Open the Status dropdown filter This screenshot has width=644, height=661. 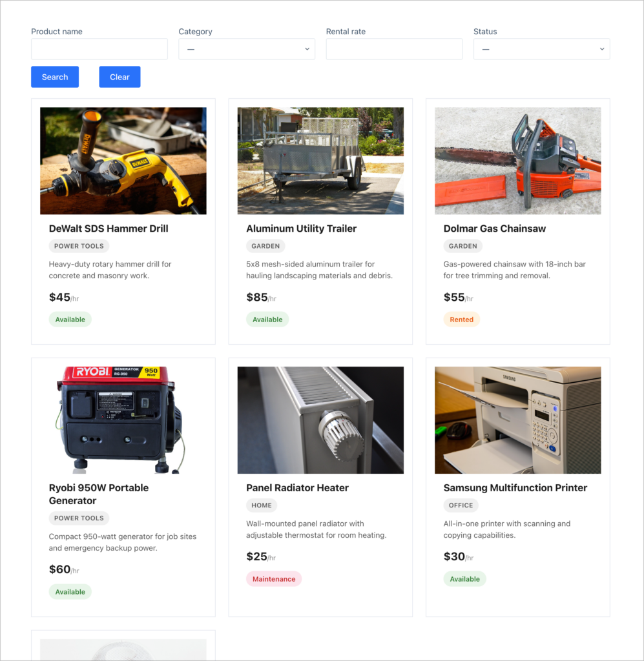541,48
